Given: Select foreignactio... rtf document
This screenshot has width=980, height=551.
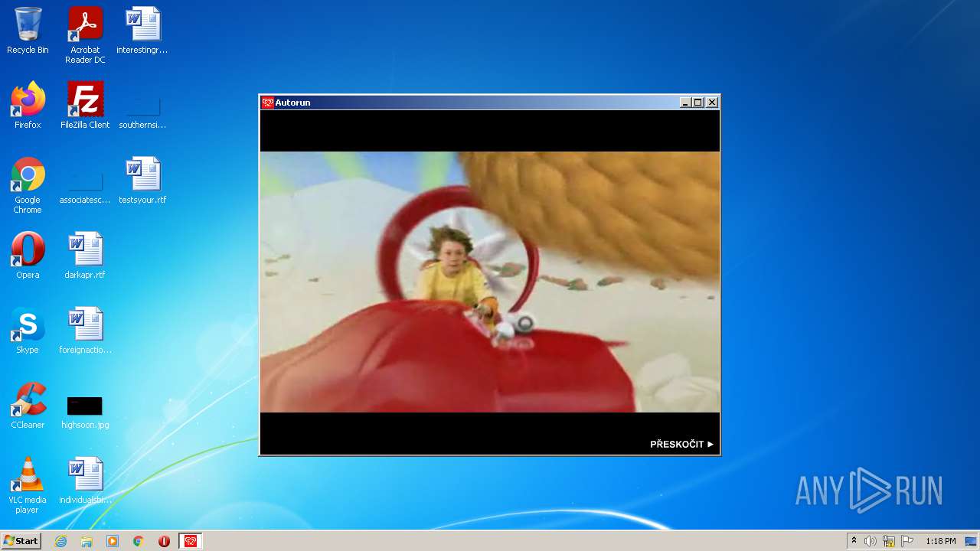Looking at the screenshot, I should pos(85,331).
